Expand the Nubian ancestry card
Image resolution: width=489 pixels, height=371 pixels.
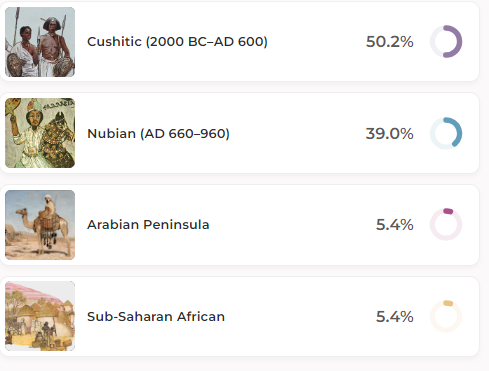click(240, 133)
